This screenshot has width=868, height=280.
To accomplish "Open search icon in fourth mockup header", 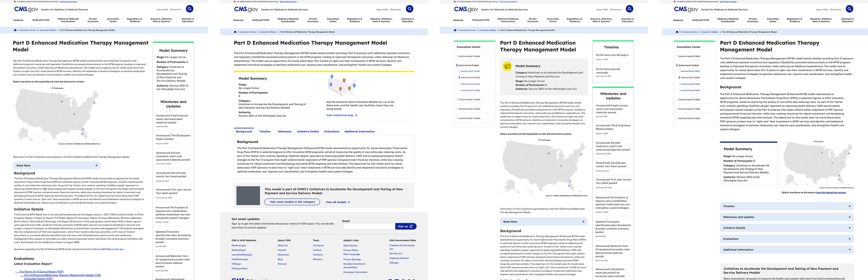I will click(849, 9).
